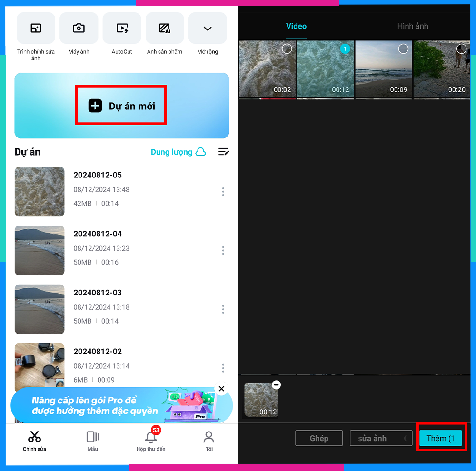Tap the Thêm (1 add button
This screenshot has height=471, width=476.
(440, 438)
